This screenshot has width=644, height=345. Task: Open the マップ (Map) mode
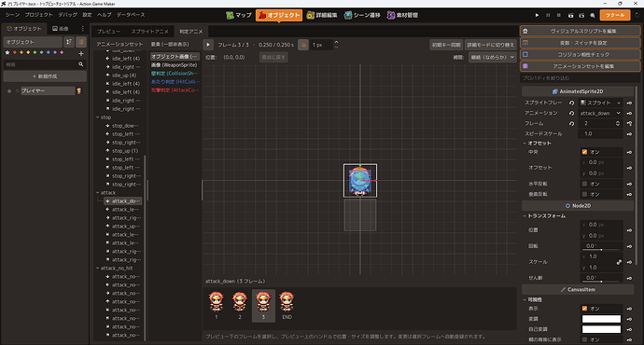point(239,15)
